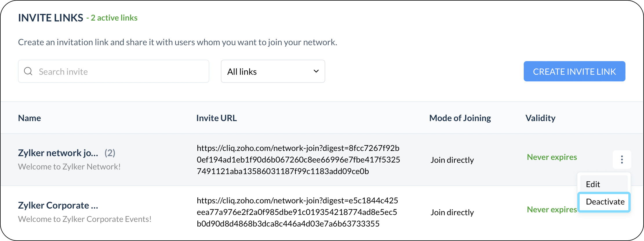The image size is (644, 241).
Task: Click Join directly in the Zylker Corporate row
Action: 452,212
